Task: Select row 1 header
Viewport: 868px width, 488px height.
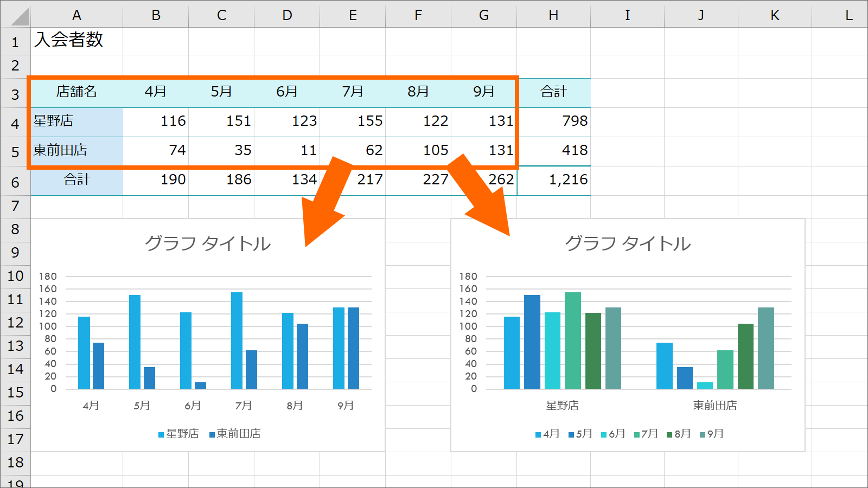Action: 15,42
